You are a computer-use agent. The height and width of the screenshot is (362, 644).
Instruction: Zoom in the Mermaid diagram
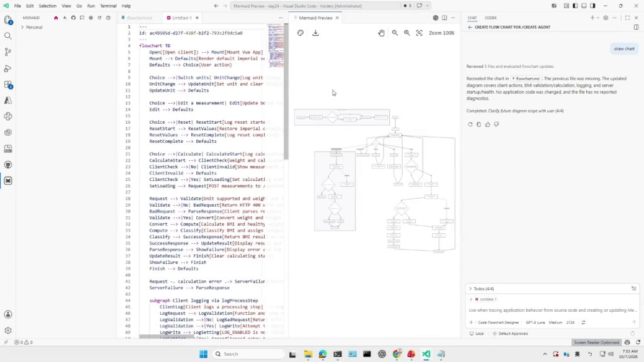pos(407,33)
